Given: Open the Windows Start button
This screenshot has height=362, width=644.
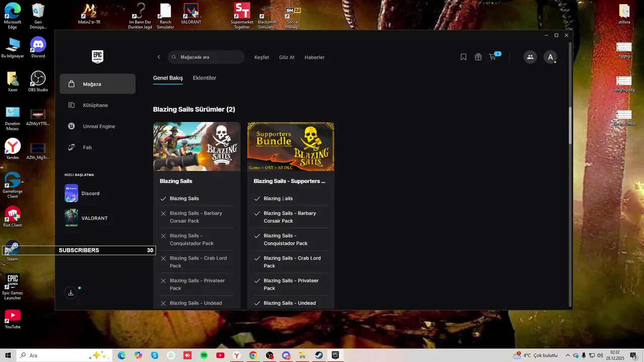Looking at the screenshot, I should 8,355.
